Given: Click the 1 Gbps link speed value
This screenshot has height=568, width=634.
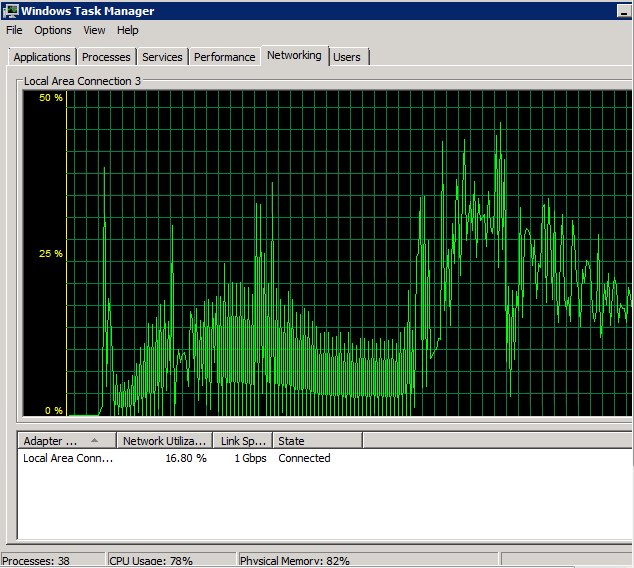Looking at the screenshot, I should coord(250,458).
